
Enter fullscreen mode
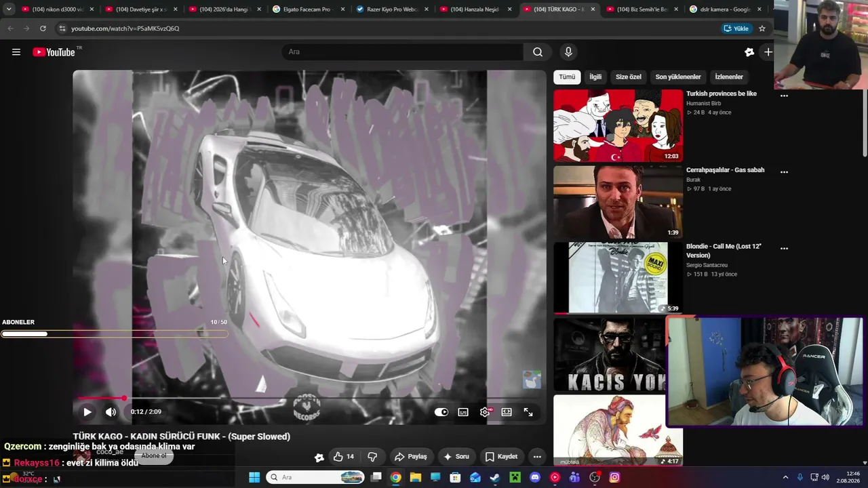528,412
